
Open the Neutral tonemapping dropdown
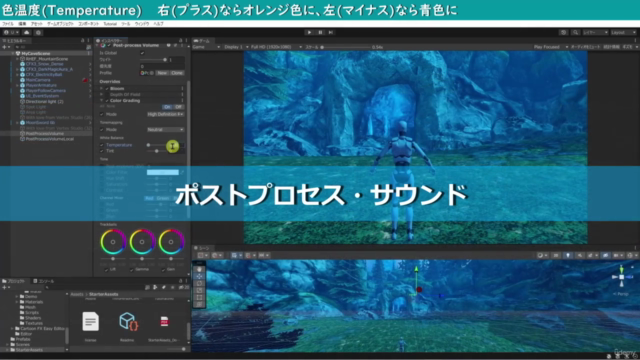pos(165,129)
